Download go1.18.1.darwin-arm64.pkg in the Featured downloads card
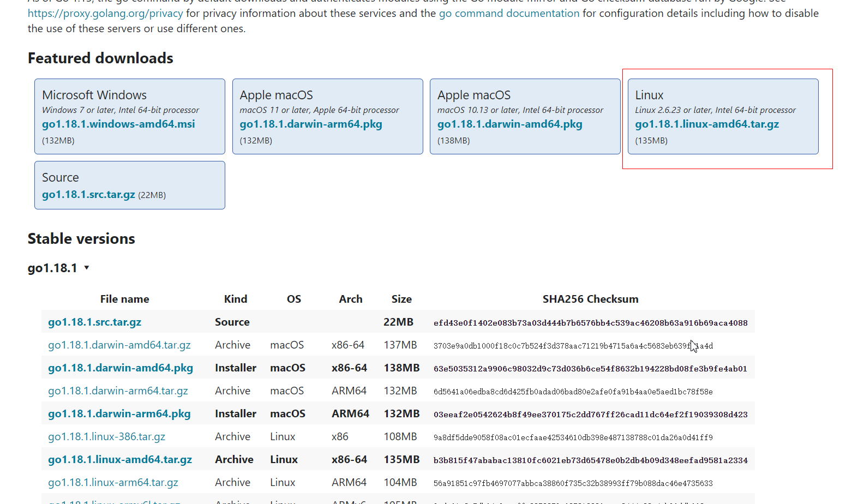Screen dimensions: 846x504 pyautogui.click(x=311, y=124)
